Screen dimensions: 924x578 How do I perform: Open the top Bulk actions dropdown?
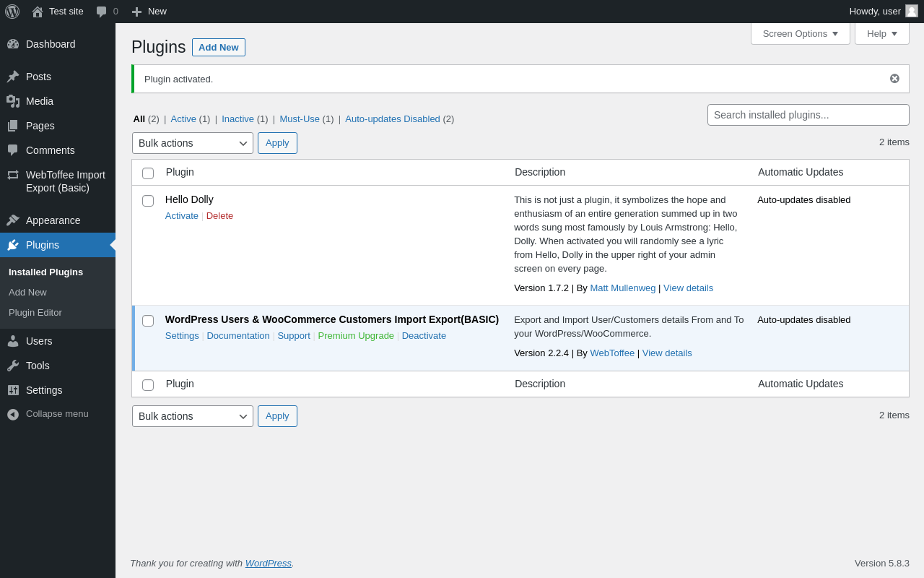(193, 143)
